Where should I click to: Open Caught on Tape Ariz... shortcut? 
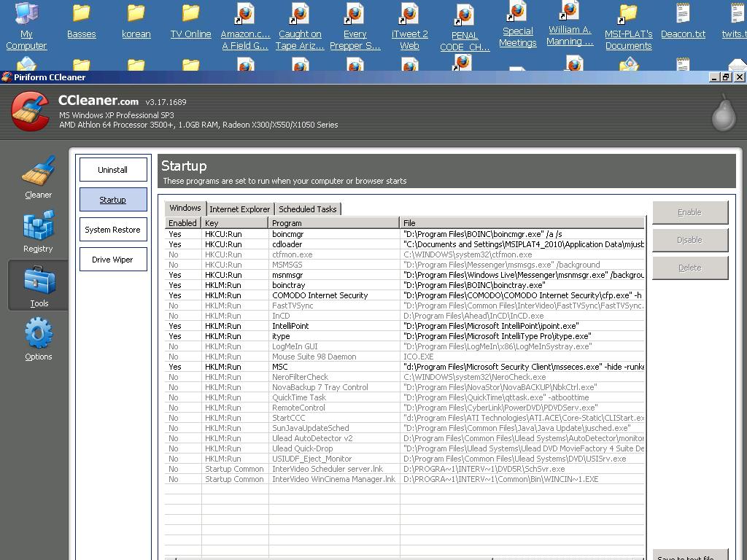coord(300,26)
